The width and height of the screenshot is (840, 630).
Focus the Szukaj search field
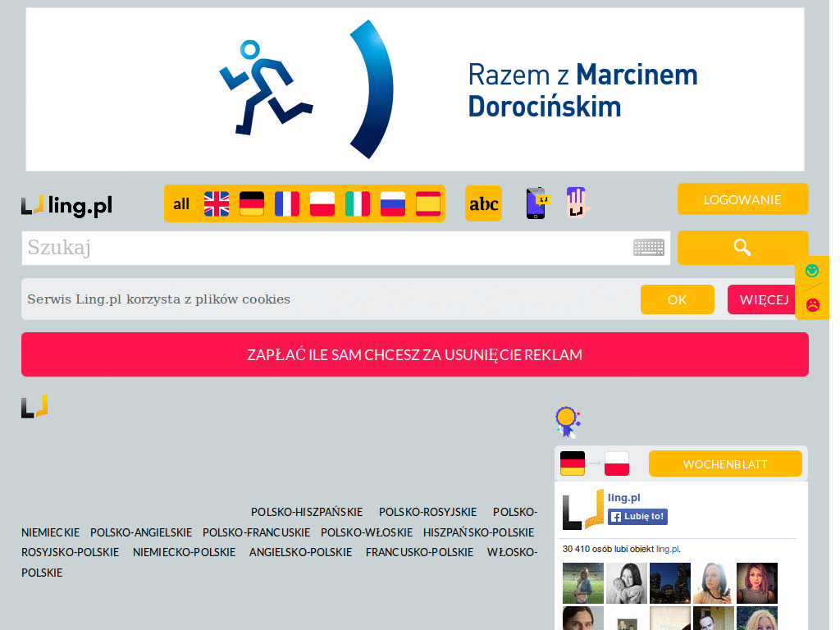[345, 248]
